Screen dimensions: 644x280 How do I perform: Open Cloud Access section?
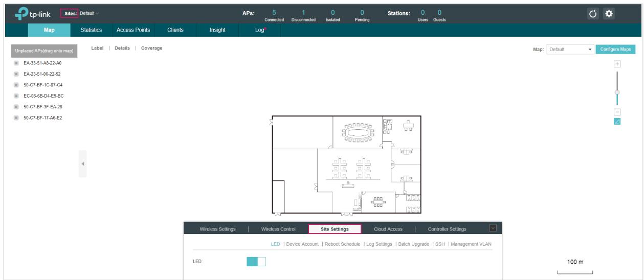click(x=388, y=229)
